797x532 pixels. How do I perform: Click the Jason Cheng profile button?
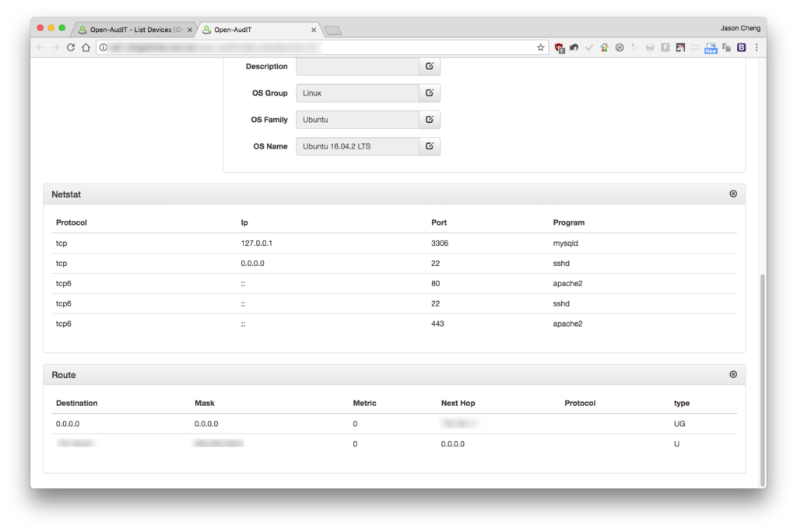[x=740, y=28]
